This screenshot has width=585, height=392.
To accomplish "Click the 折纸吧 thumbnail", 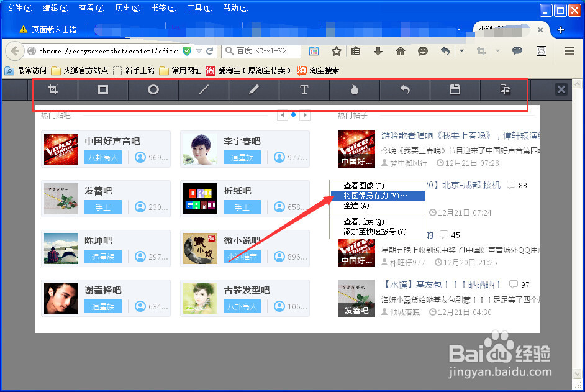I will point(200,199).
